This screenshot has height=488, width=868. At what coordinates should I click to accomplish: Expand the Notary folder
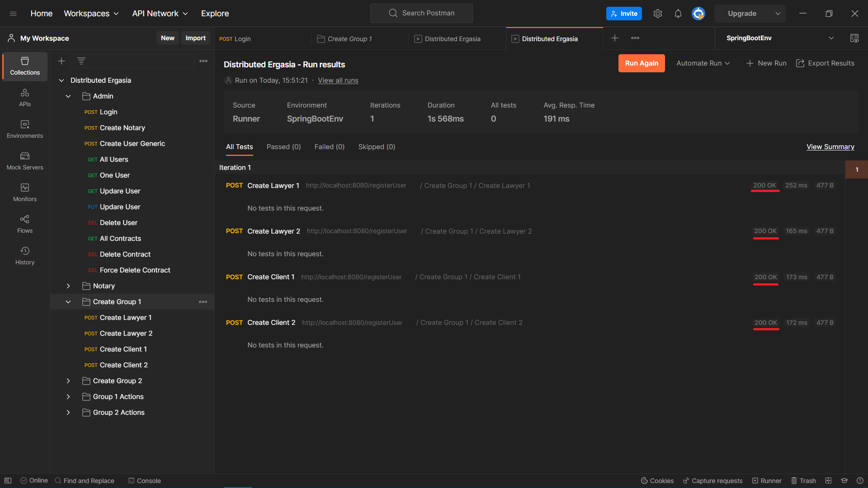(x=68, y=286)
